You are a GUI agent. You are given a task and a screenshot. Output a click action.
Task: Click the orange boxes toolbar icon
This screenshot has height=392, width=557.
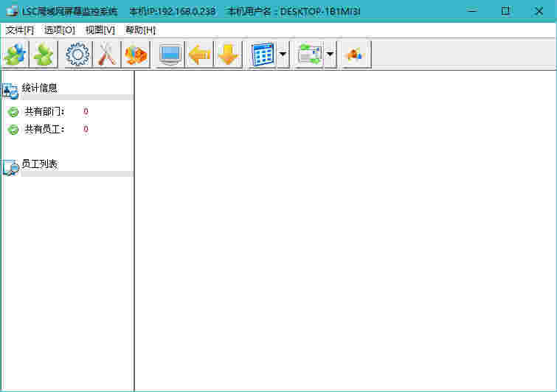pyautogui.click(x=136, y=55)
